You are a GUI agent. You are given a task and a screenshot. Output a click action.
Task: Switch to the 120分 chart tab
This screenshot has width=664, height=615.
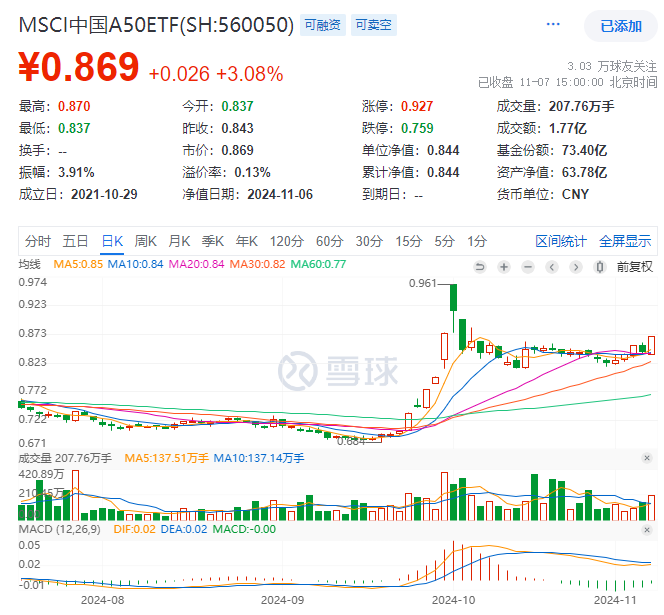pyautogui.click(x=287, y=241)
